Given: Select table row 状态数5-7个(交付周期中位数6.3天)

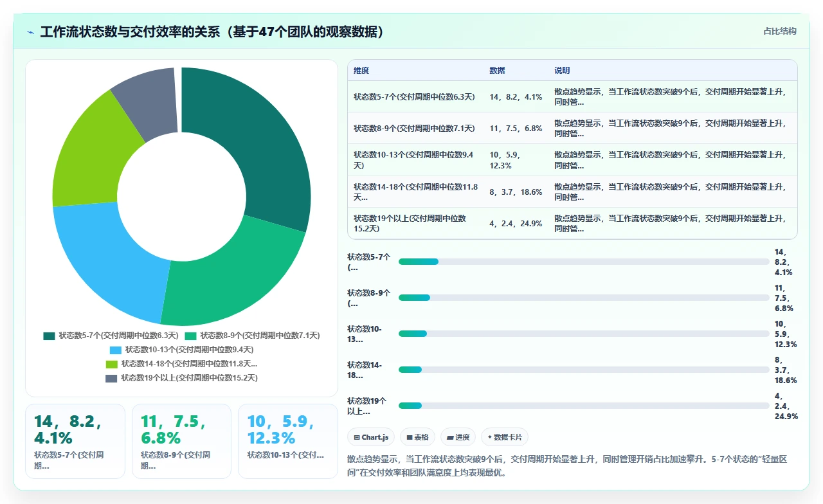Looking at the screenshot, I should [572, 96].
